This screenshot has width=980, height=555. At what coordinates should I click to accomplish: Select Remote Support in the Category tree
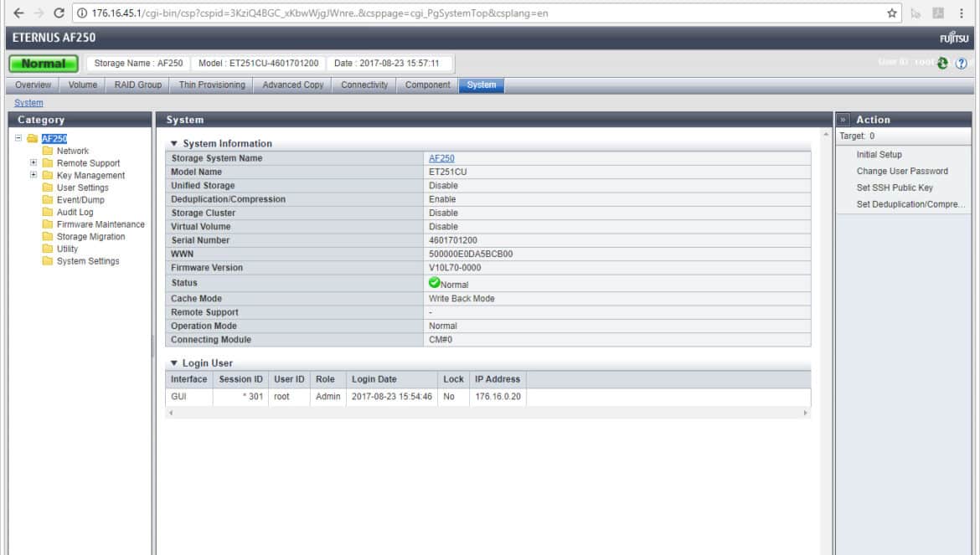pos(88,163)
